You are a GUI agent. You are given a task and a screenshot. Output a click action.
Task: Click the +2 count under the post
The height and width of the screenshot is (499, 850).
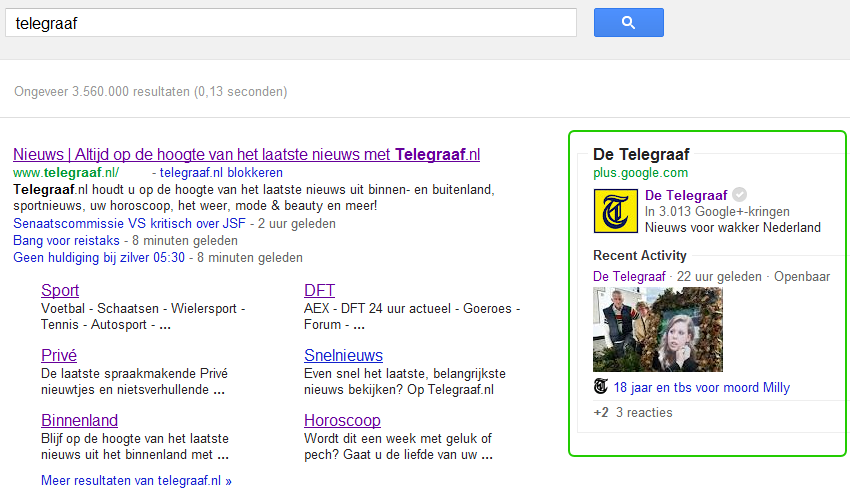(601, 413)
